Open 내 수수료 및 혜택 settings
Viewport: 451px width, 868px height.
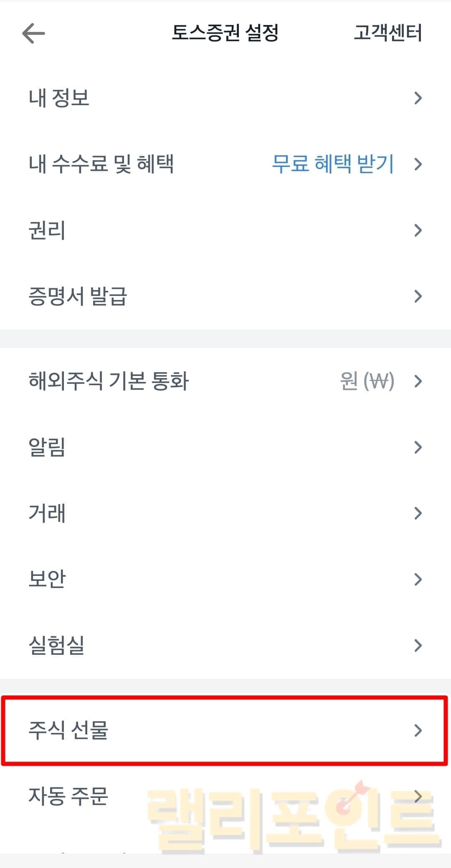[x=101, y=164]
